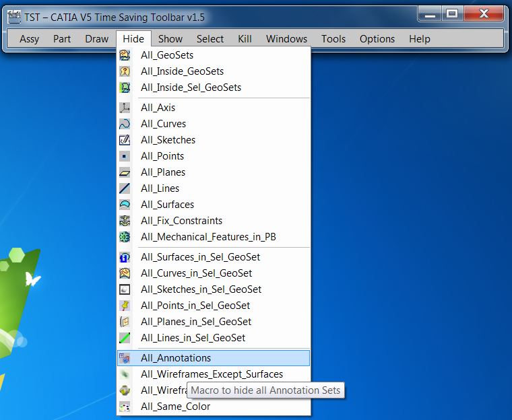512x420 pixels.
Task: Open the Show menu
Action: pyautogui.click(x=170, y=39)
